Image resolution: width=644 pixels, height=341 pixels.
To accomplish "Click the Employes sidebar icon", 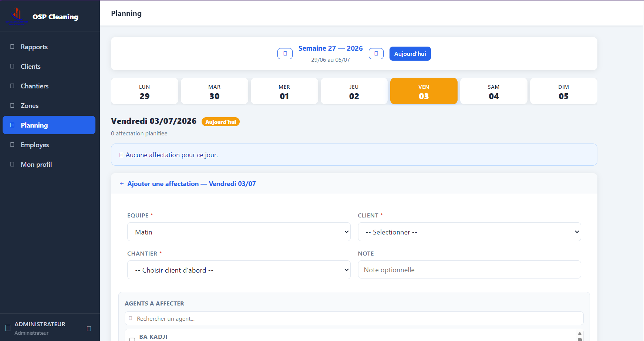I will click(12, 145).
